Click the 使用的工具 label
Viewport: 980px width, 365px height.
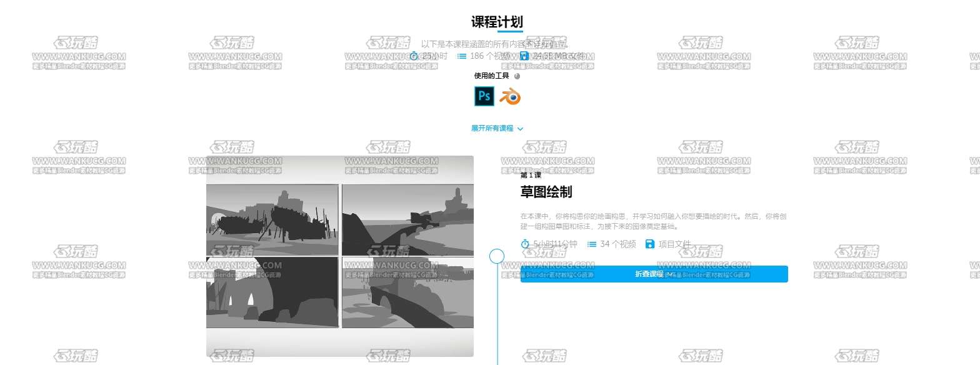click(x=492, y=76)
